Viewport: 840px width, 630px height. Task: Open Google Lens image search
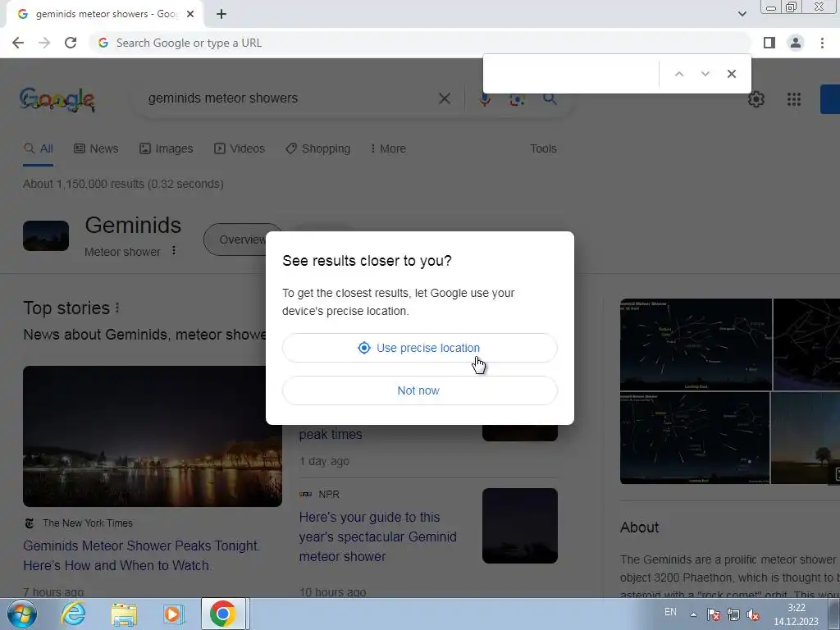point(517,99)
